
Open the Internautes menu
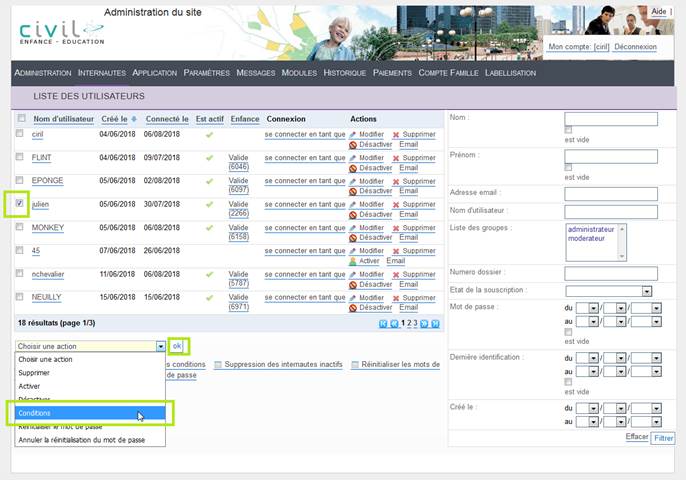[x=102, y=73]
